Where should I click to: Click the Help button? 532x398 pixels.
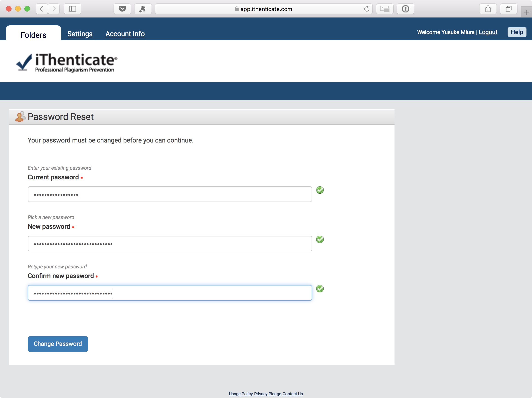[517, 32]
